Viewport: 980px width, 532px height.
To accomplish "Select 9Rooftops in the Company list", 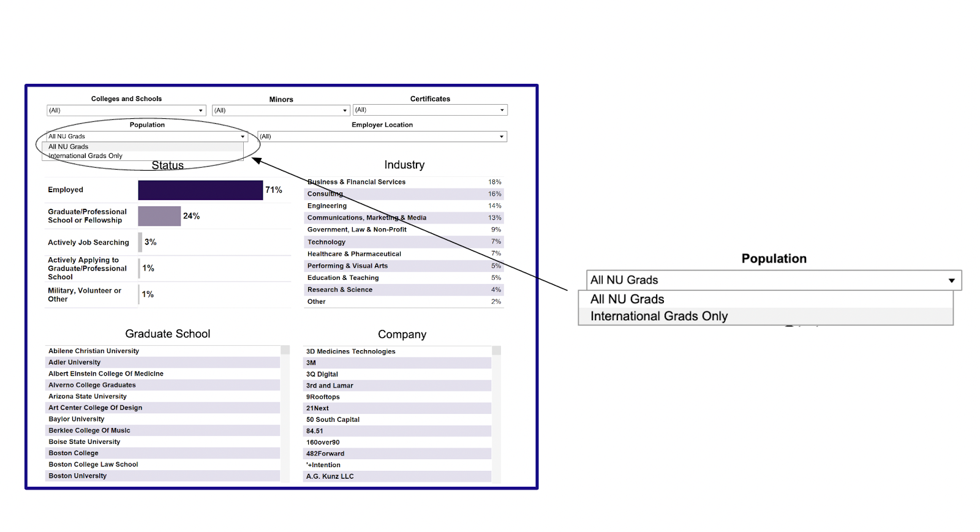I will 398,397.
